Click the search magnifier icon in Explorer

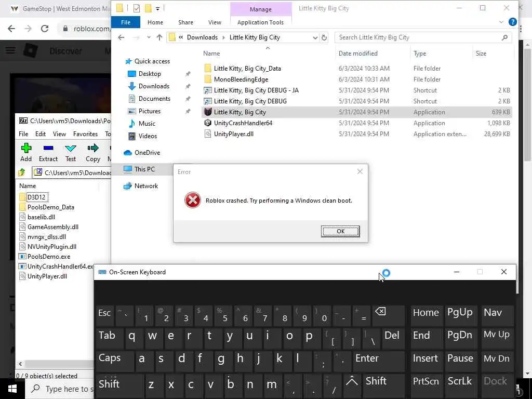(x=504, y=37)
